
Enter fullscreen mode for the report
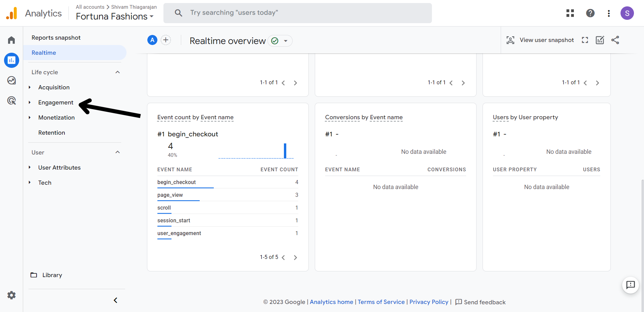point(585,40)
